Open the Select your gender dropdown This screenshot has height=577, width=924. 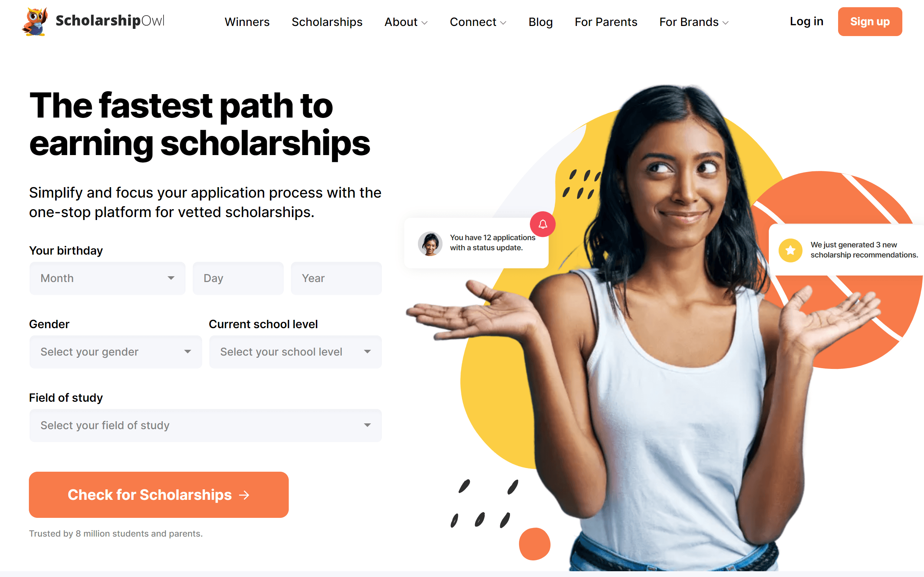coord(116,352)
